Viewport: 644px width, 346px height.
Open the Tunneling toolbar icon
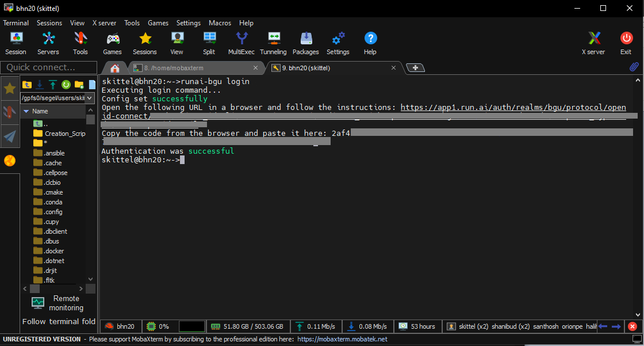pos(273,43)
